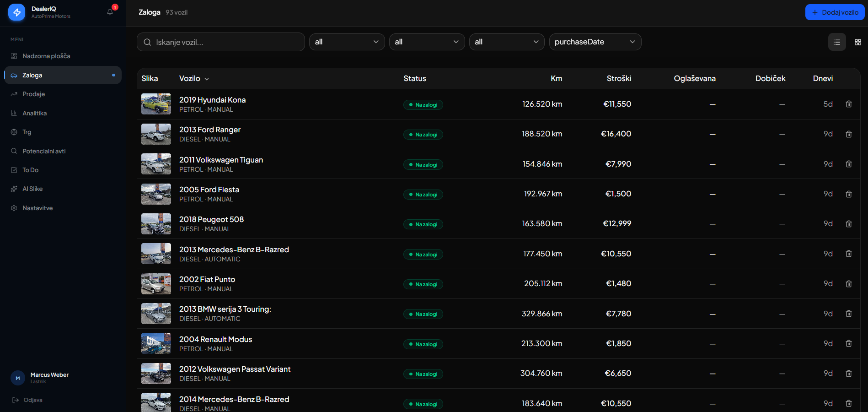The image size is (868, 412).
Task: Delete the 2019 Hyundai Kona row
Action: 849,104
